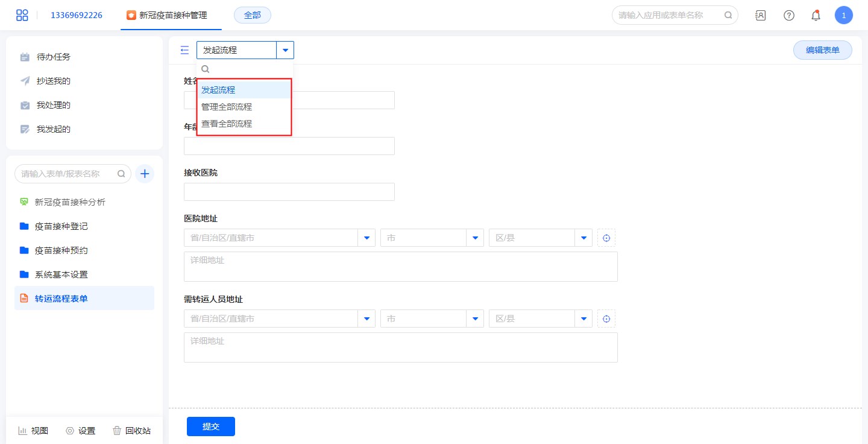Image resolution: width=868 pixels, height=444 pixels.
Task: Open the help question mark icon
Action: (788, 15)
